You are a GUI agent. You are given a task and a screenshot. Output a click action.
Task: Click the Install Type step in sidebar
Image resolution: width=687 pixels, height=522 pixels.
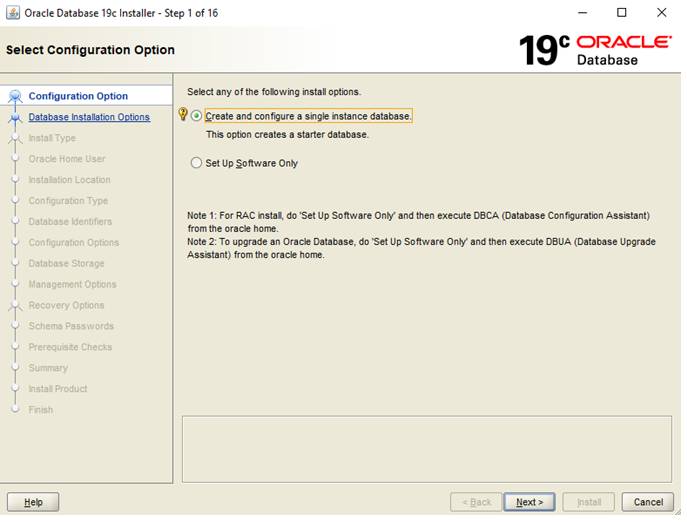click(x=52, y=138)
